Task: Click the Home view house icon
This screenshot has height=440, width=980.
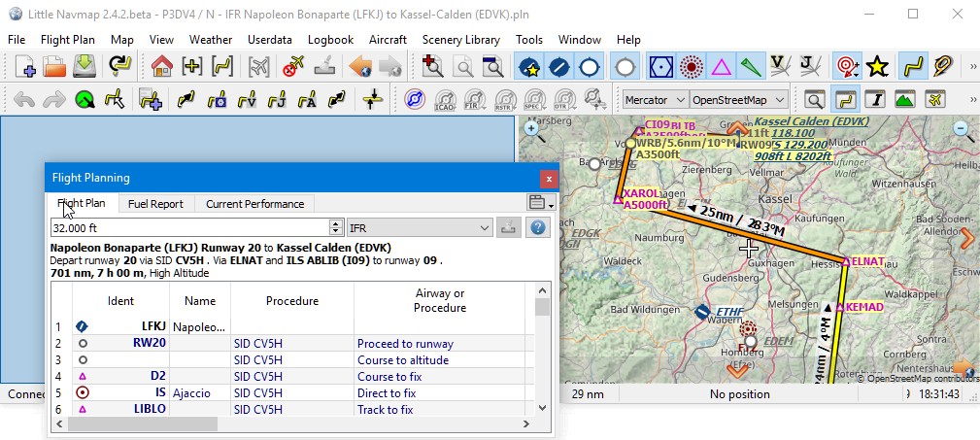Action: 162,66
